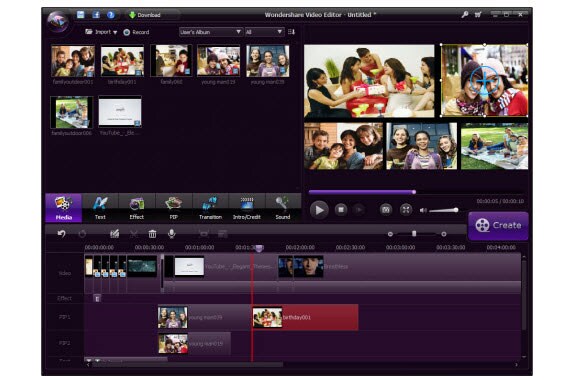This screenshot has width=570, height=380.
Task: Expand the All media filter dropdown
Action: coord(264,32)
